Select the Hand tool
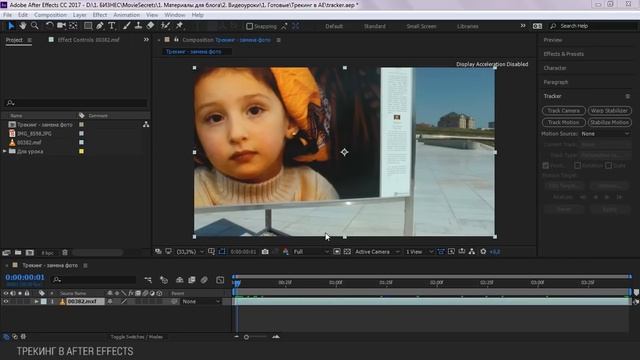 coord(23,26)
